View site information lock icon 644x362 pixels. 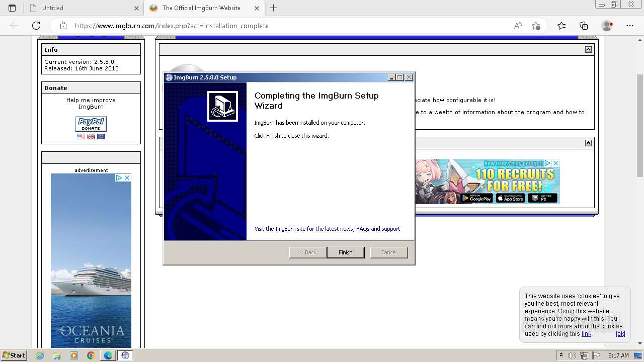tap(63, 26)
